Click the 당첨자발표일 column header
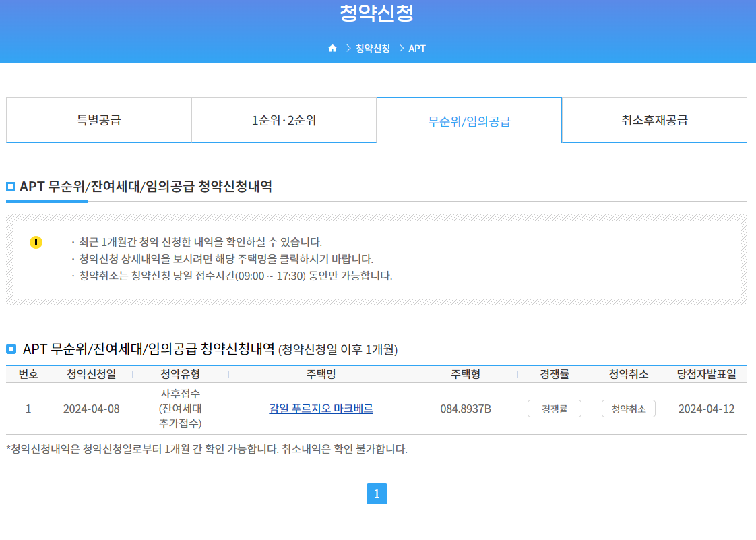The image size is (756, 540). [706, 374]
